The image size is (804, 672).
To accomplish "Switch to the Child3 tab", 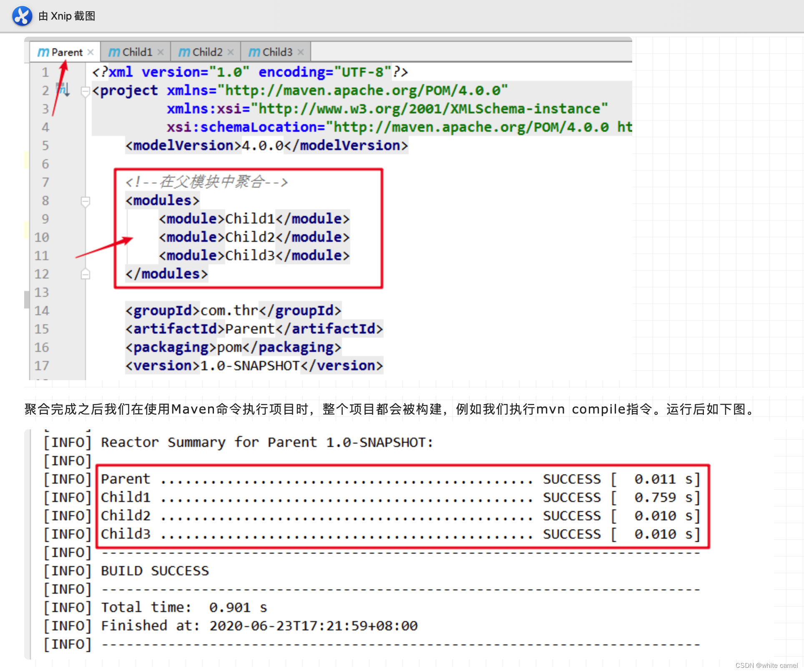I will point(277,53).
